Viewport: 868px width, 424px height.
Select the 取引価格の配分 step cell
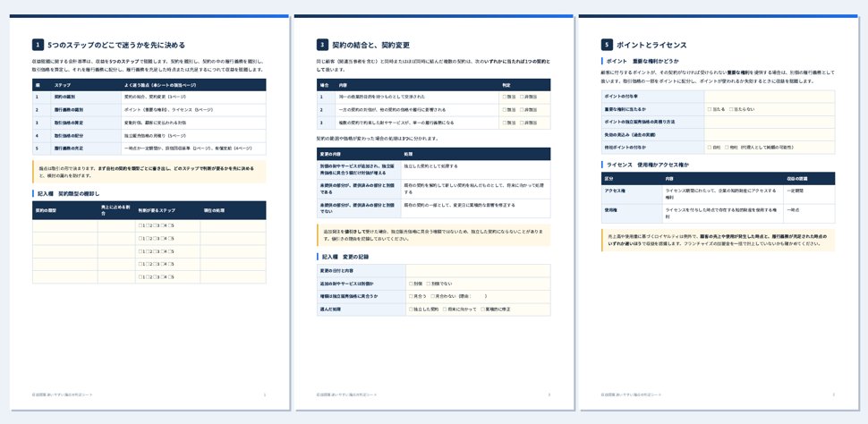click(x=85, y=136)
